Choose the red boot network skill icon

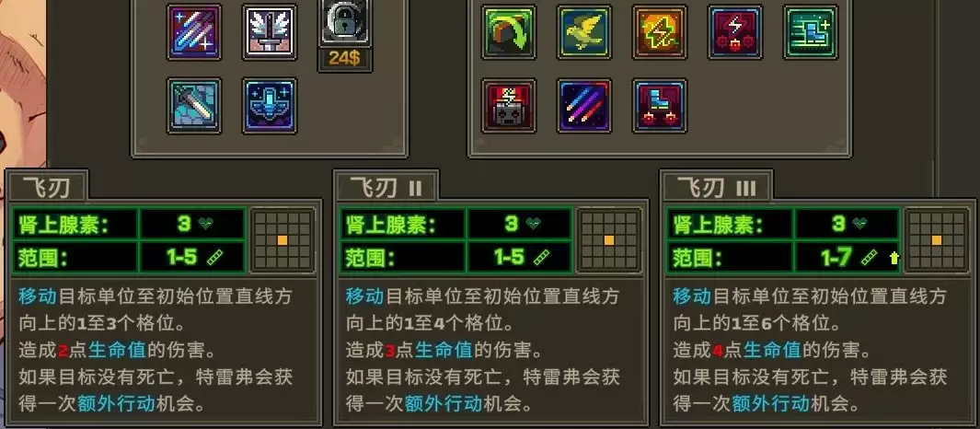point(660,106)
